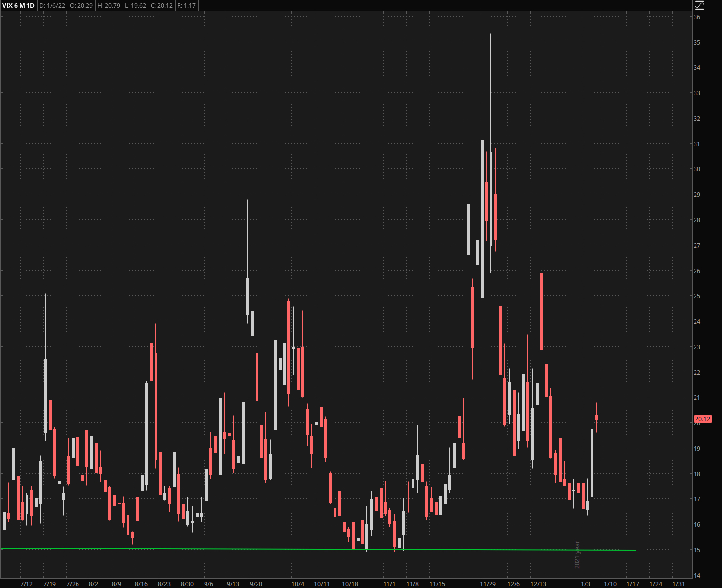This screenshot has width=722, height=588.
Task: Click the L: 19.62 low value
Action: point(135,6)
